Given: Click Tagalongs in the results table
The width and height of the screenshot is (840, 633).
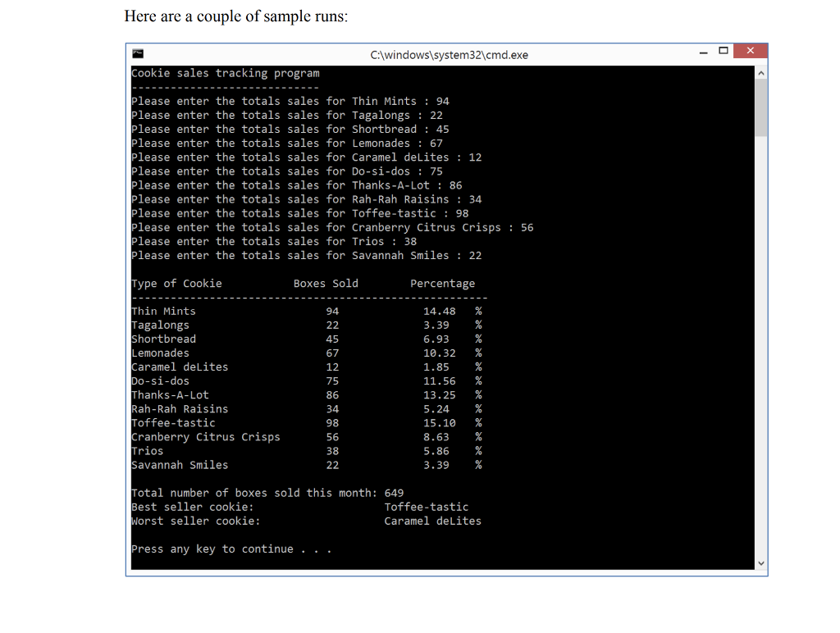Looking at the screenshot, I should [160, 325].
